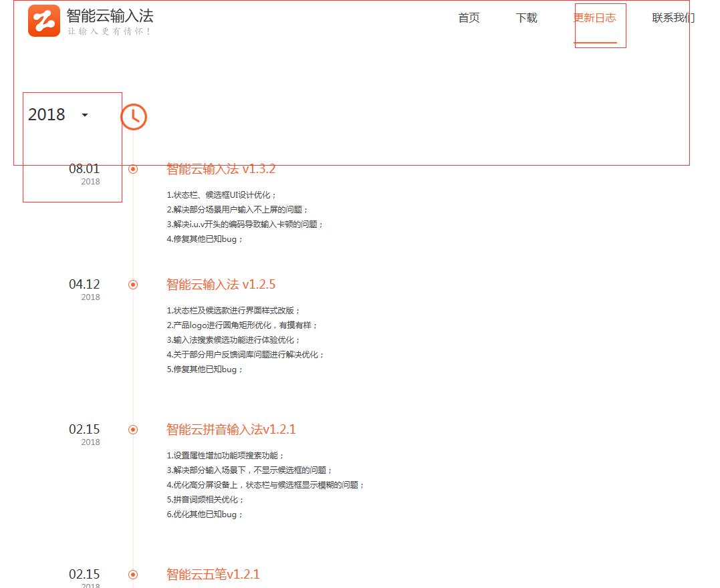
Task: Switch to the 更新日志 tab
Action: (x=596, y=18)
